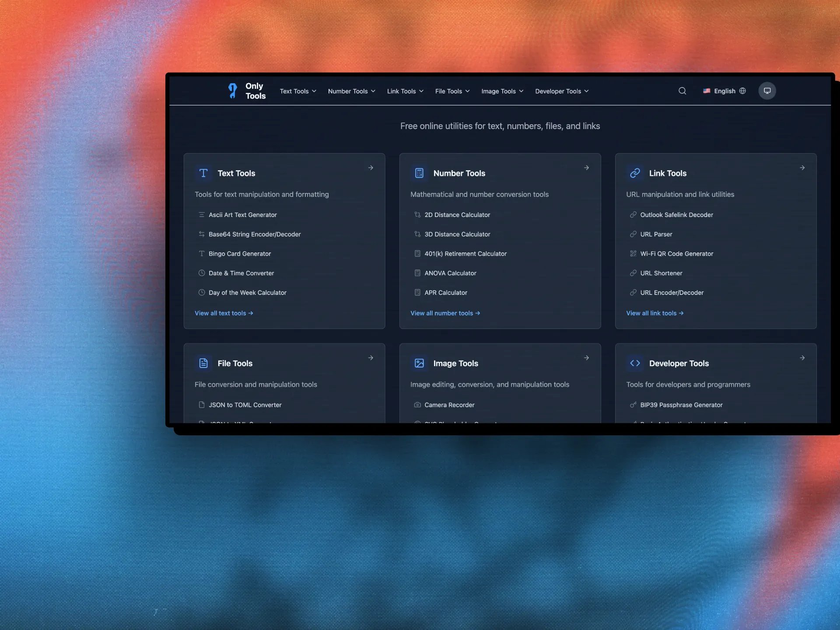Click the arrow on Image Tools card

point(586,358)
